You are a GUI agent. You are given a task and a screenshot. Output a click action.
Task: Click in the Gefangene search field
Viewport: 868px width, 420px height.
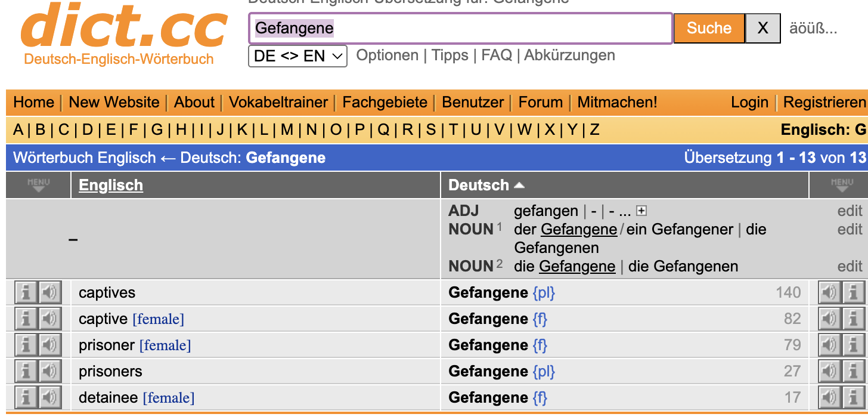[x=460, y=28]
